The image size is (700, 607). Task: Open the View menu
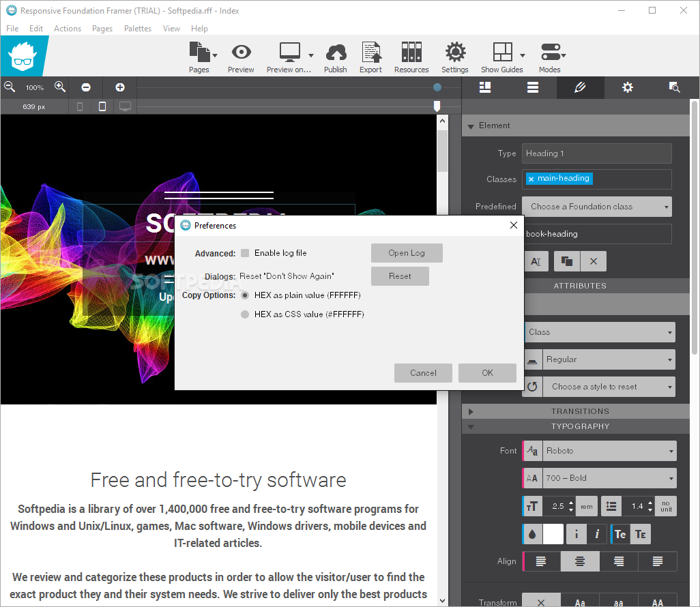coord(171,29)
